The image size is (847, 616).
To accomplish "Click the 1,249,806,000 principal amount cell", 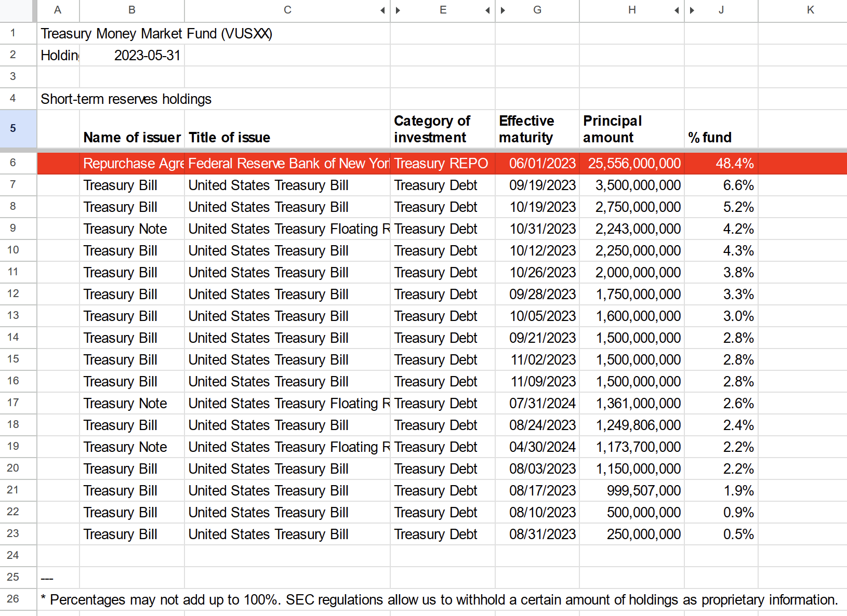I will click(632, 425).
